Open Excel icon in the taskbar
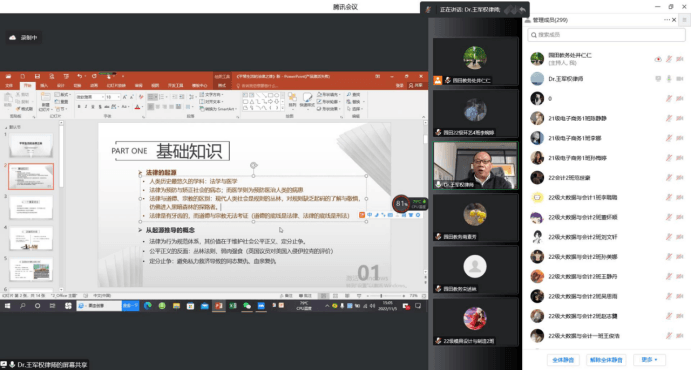The width and height of the screenshot is (692, 371). point(233,306)
